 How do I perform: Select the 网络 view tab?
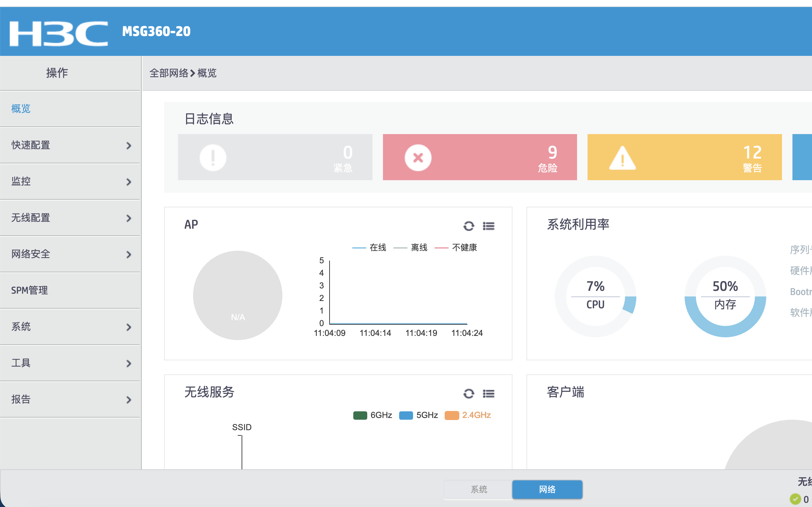click(547, 490)
